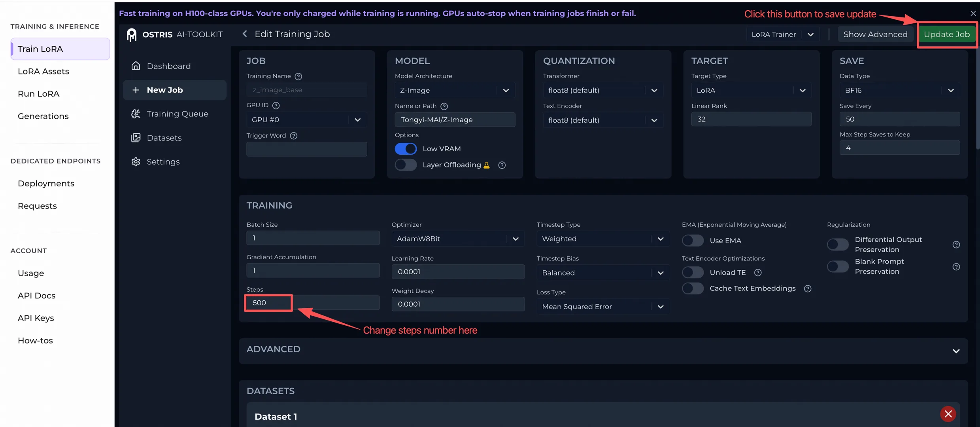Expand the ADVANCED section
The width and height of the screenshot is (980, 427).
point(955,351)
